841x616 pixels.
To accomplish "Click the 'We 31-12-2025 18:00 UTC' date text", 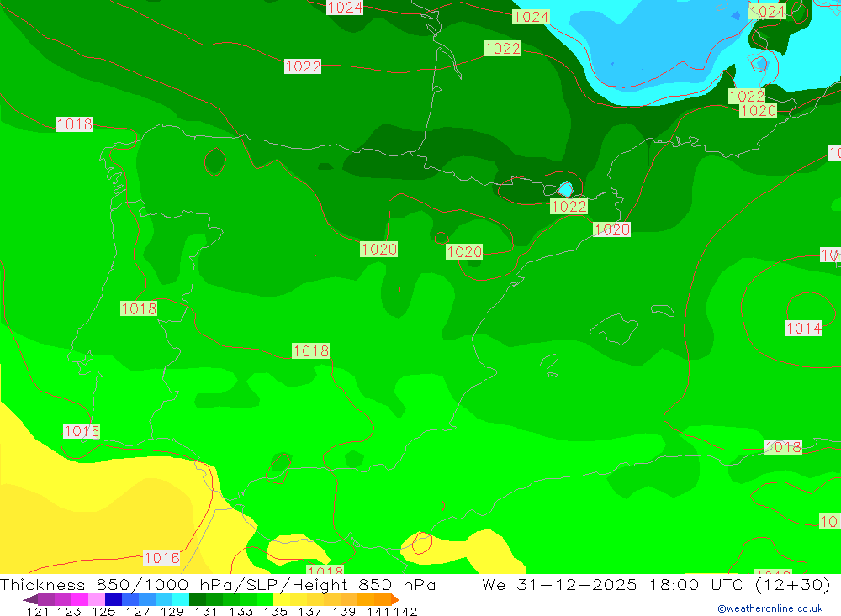I will [x=612, y=584].
